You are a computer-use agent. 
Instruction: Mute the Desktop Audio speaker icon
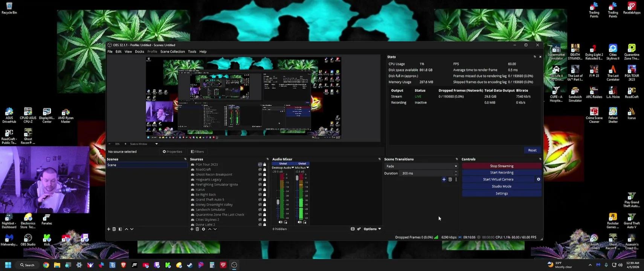coord(280,222)
